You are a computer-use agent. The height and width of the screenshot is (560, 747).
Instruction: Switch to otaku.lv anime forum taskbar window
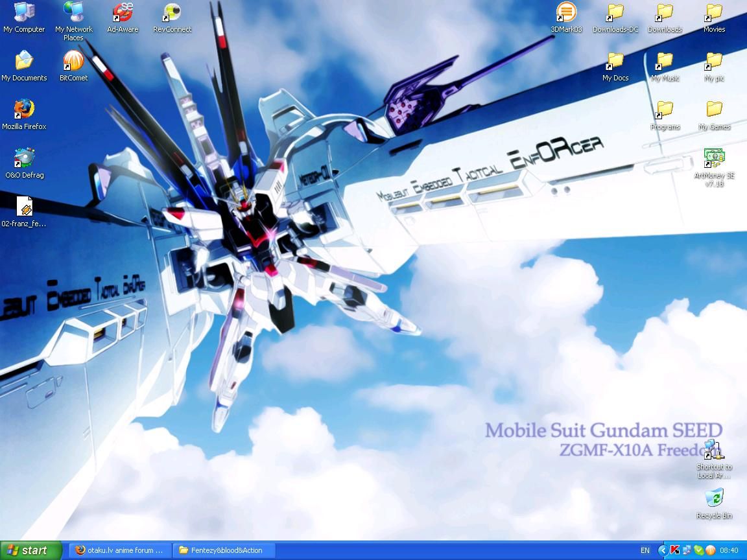[121, 550]
